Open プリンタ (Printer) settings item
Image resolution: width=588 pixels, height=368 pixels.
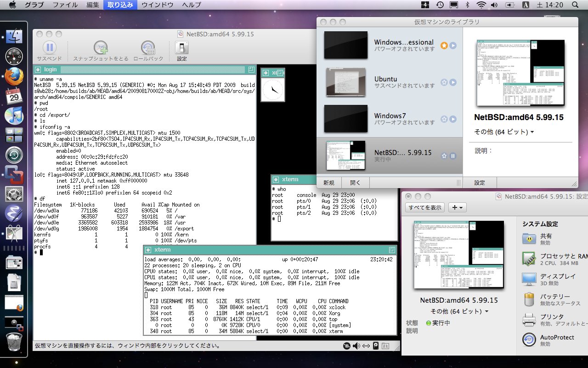coord(554,320)
